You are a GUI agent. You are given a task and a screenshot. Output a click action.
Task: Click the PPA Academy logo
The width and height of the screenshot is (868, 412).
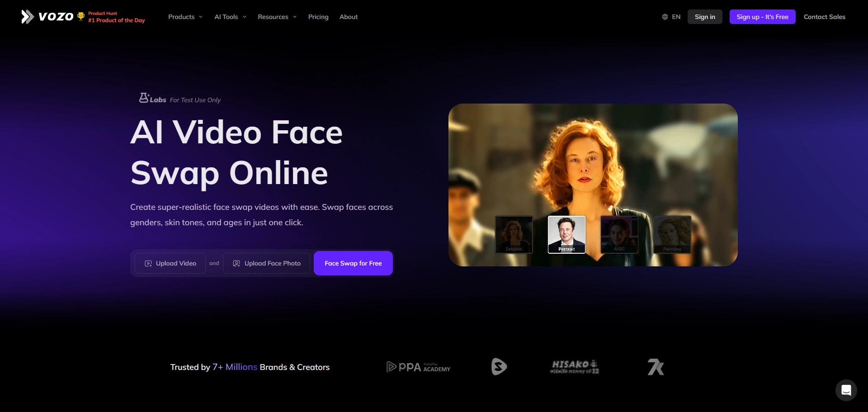click(x=418, y=367)
